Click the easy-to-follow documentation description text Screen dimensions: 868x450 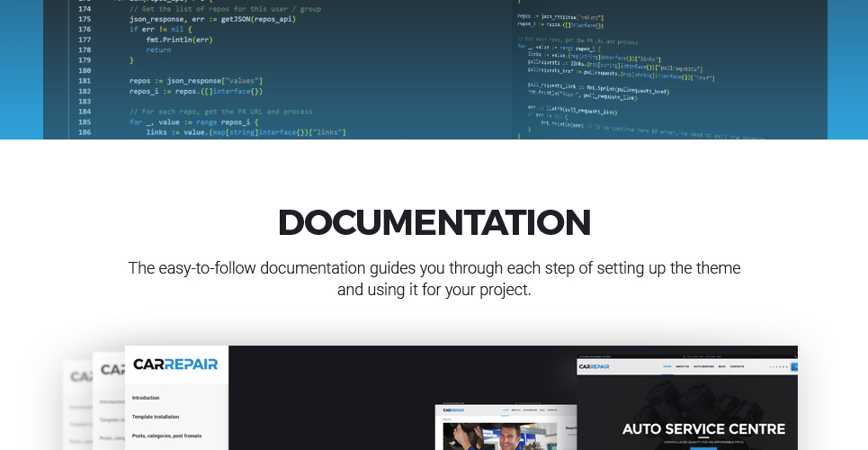click(x=434, y=279)
